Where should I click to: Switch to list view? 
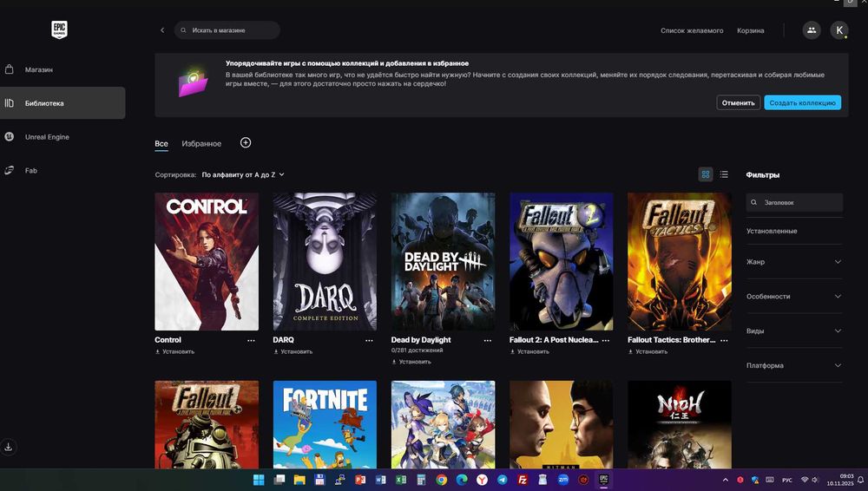coord(724,174)
